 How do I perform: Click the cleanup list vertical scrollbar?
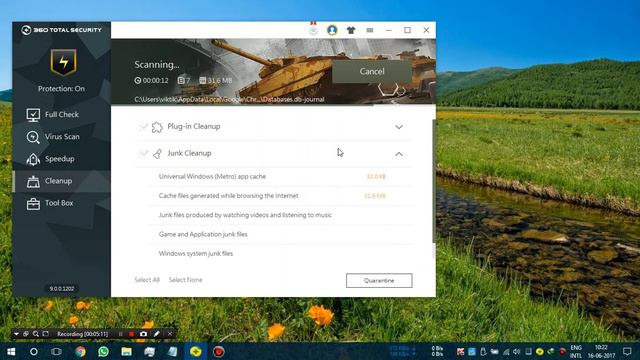[433, 182]
